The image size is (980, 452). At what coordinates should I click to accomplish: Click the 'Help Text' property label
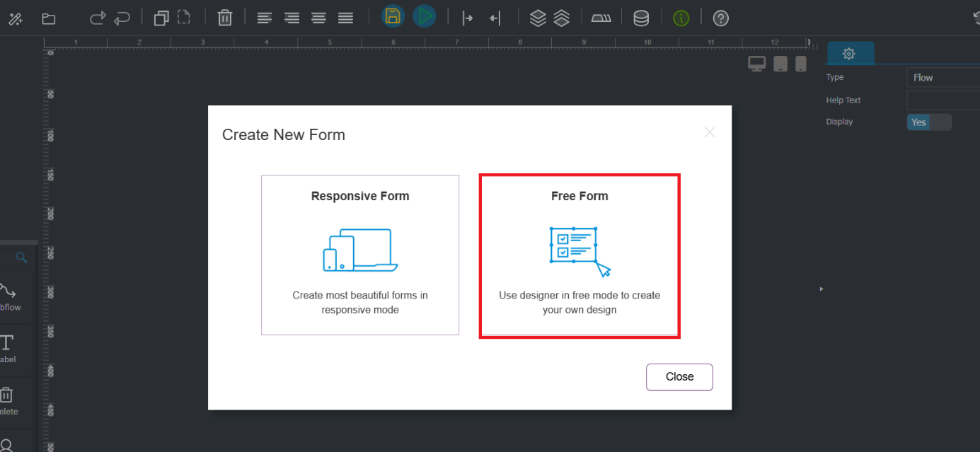point(843,100)
